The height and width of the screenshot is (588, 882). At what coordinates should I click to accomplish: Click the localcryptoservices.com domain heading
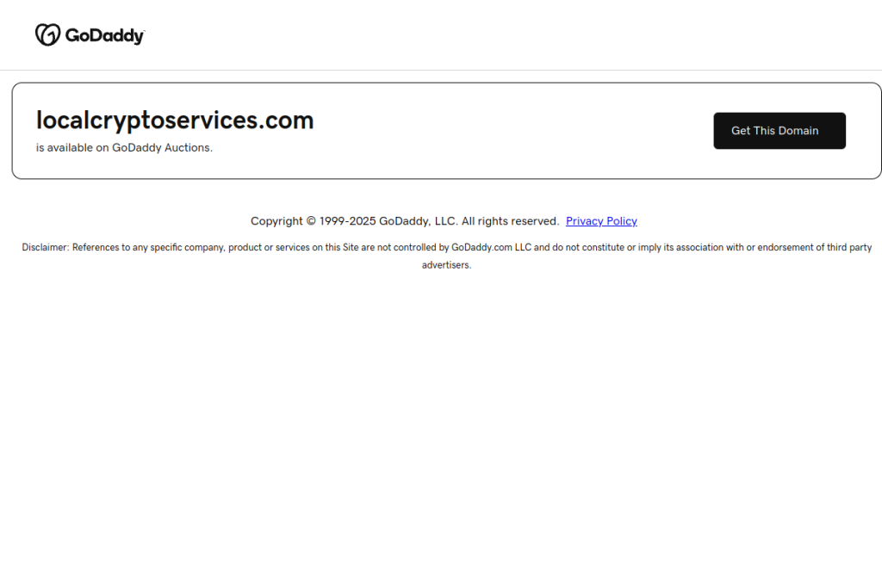click(x=175, y=121)
